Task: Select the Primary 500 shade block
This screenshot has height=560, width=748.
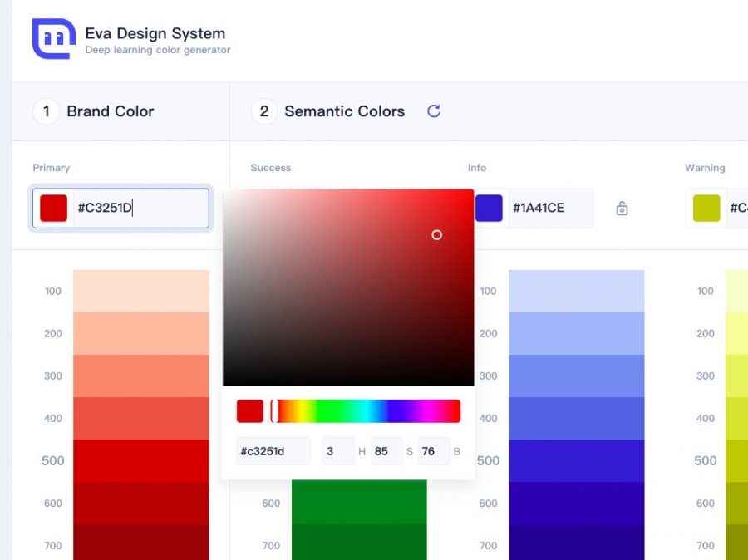Action: [141, 461]
